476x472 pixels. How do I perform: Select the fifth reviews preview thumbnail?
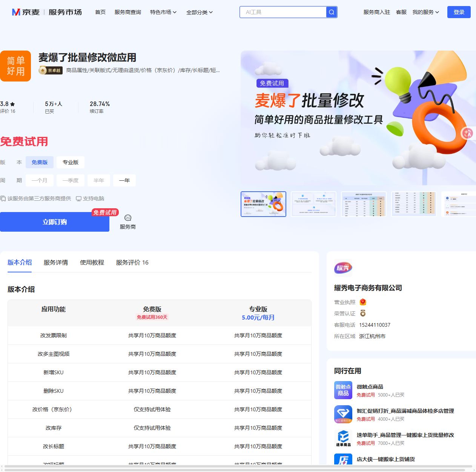(x=459, y=204)
